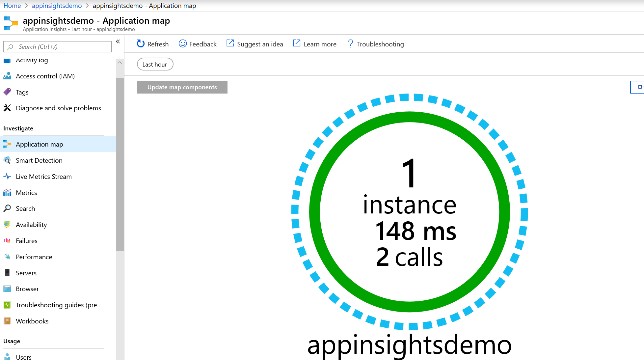Screen dimensions: 644x360
Task: Open Application map menu item
Action: (58, 144)
